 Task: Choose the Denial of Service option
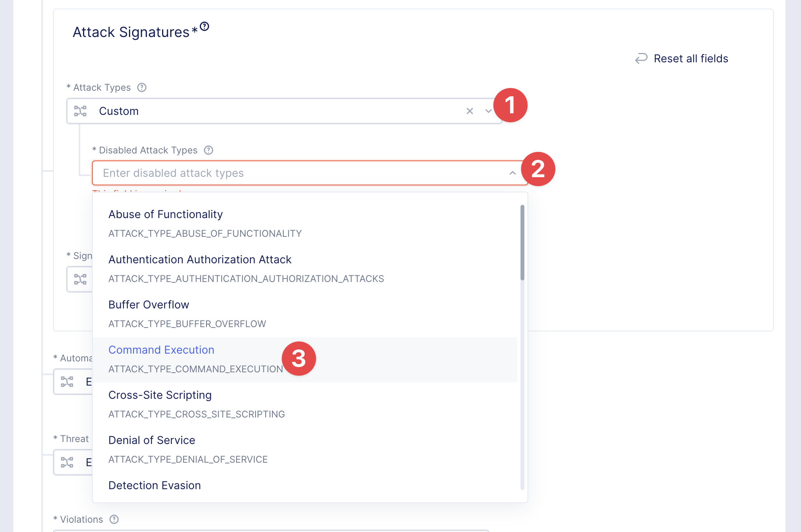pyautogui.click(x=152, y=440)
